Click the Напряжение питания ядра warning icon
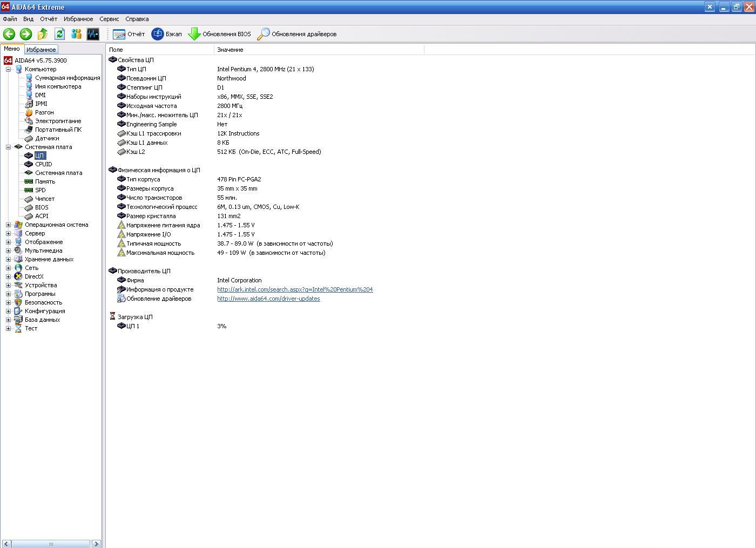Image resolution: width=756 pixels, height=548 pixels. (122, 225)
